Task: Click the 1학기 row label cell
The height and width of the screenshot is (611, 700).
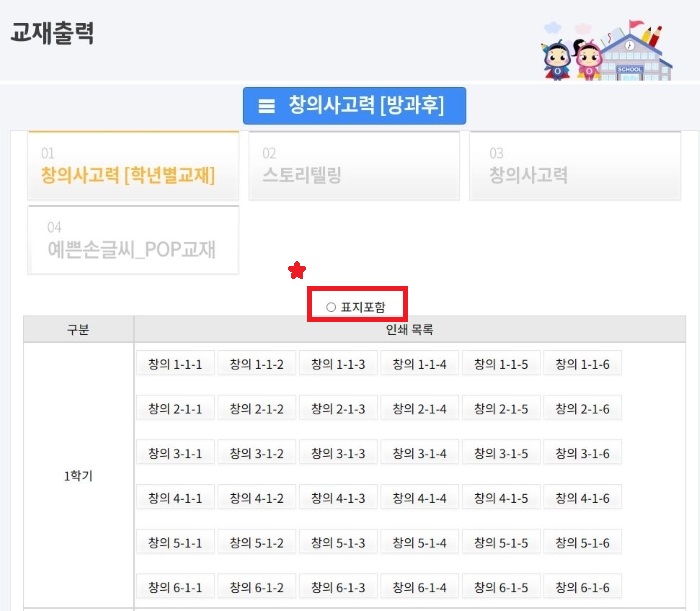Action: [x=79, y=475]
